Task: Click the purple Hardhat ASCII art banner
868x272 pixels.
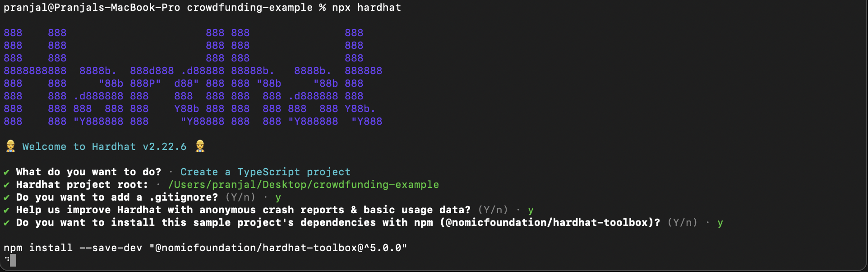Action: tap(193, 77)
